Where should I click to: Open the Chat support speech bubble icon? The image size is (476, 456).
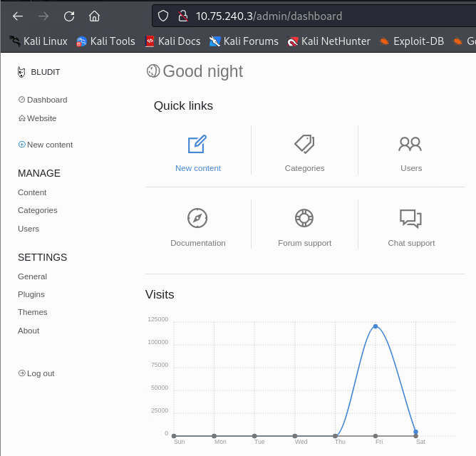click(410, 218)
